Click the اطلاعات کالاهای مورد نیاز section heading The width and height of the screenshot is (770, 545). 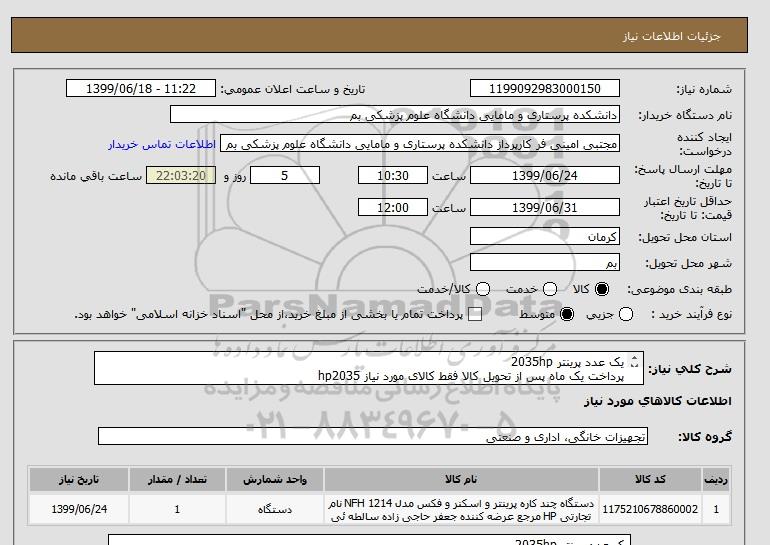tap(658, 401)
